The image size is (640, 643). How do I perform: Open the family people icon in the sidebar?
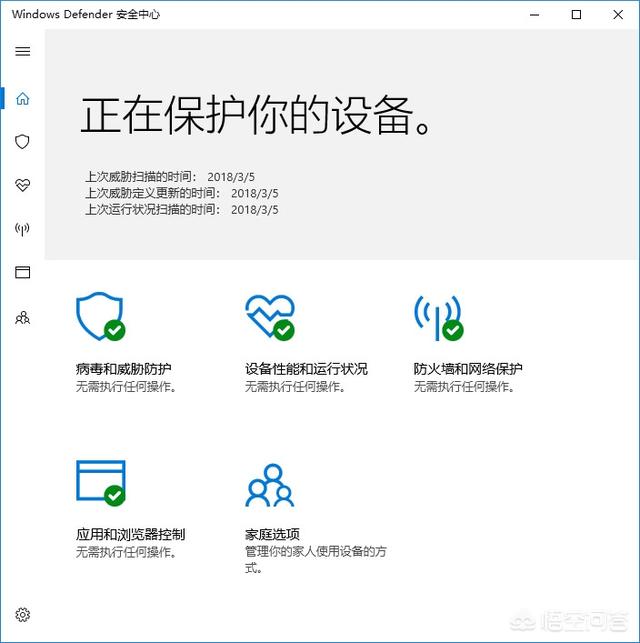[23, 317]
